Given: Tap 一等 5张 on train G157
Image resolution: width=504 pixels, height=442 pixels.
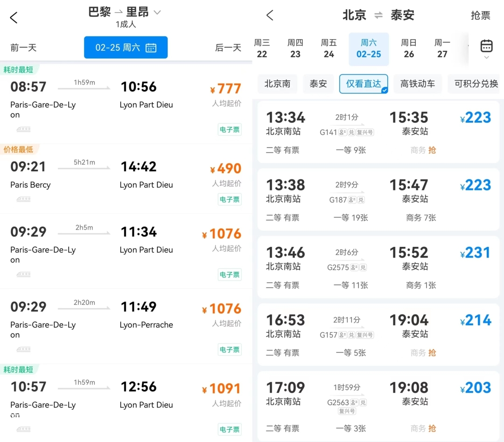Looking at the screenshot, I should pos(350,353).
